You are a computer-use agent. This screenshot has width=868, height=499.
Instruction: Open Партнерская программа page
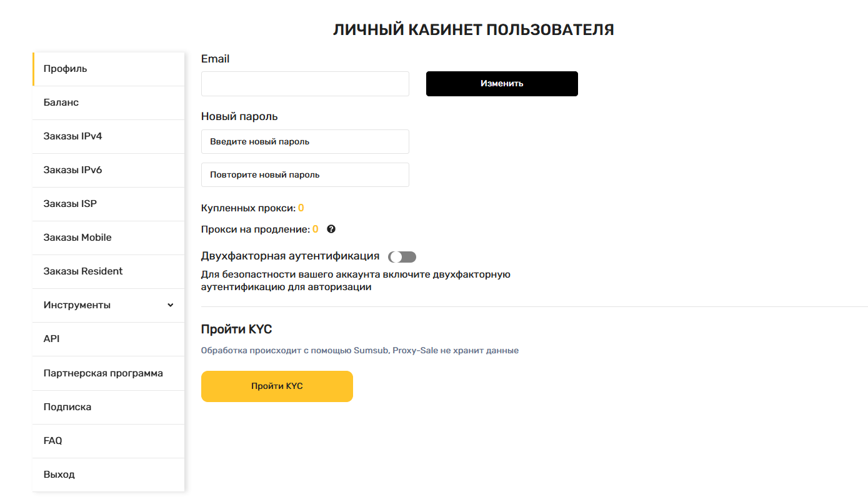click(x=109, y=373)
